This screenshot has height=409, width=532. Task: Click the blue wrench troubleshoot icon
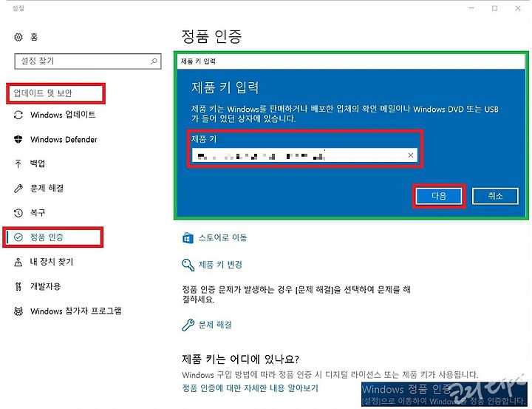point(188,325)
